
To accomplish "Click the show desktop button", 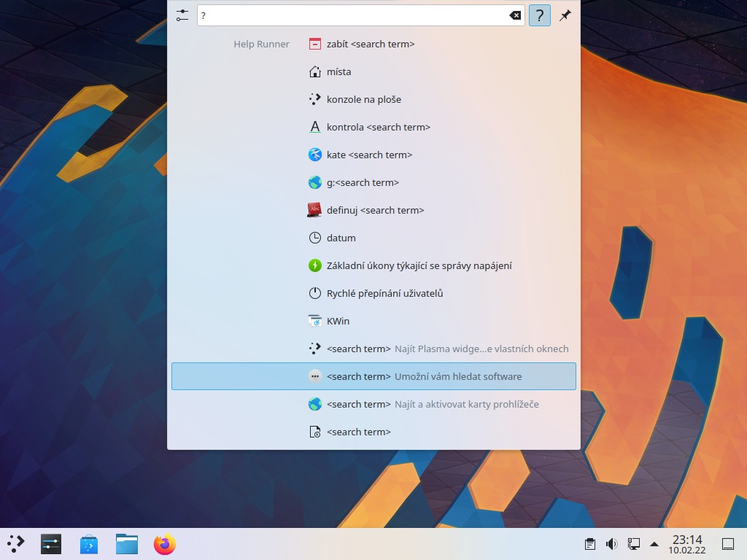I will (728, 544).
